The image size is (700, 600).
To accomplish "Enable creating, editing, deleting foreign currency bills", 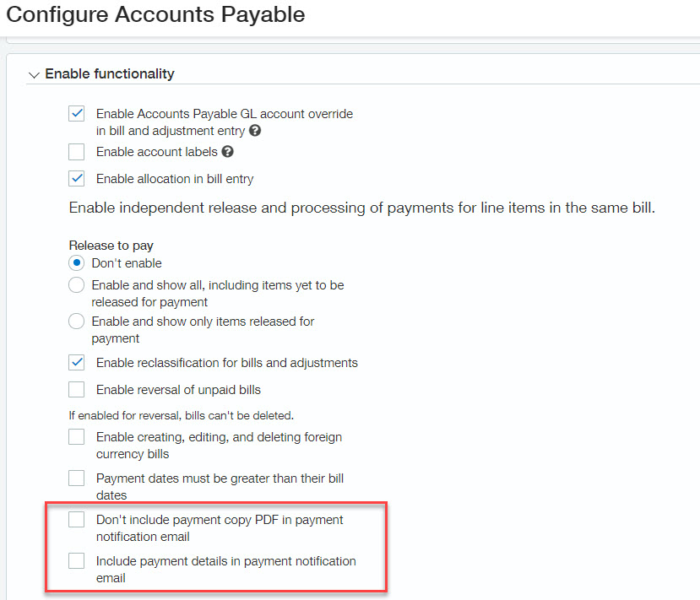I will point(77,437).
